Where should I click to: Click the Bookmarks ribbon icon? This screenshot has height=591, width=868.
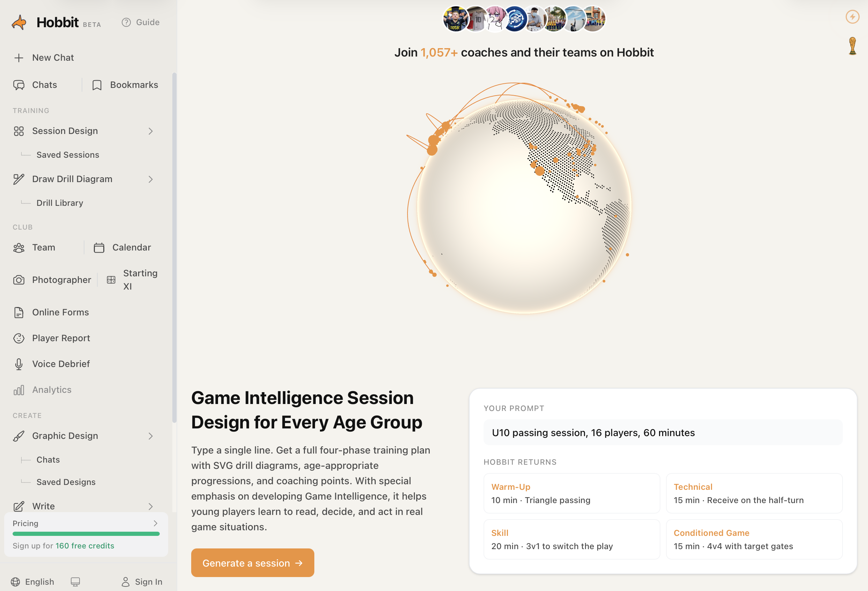97,85
